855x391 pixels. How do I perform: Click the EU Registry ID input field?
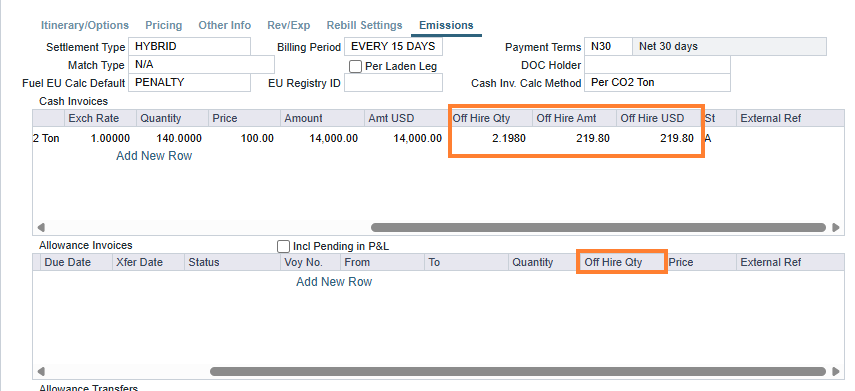[x=393, y=83]
